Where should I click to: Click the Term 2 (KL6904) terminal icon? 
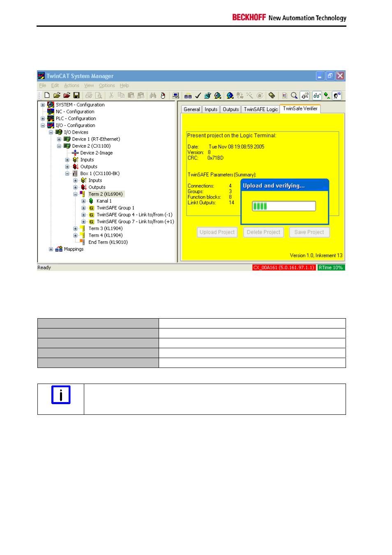83,194
